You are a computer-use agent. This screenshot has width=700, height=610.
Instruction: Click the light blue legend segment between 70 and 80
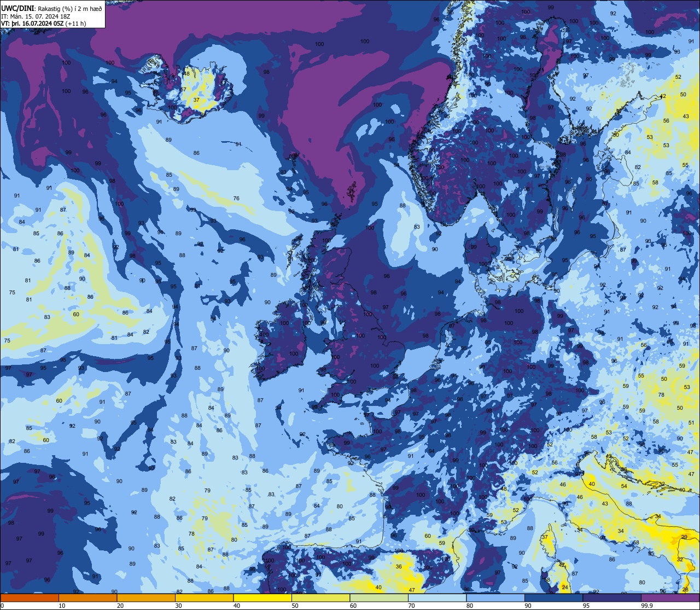tap(437, 597)
